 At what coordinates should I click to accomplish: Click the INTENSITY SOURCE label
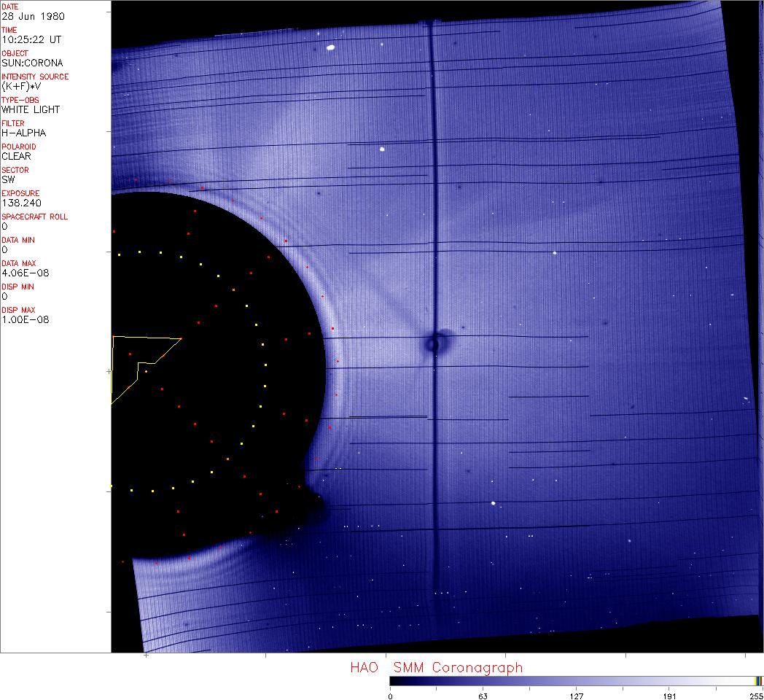[35, 77]
